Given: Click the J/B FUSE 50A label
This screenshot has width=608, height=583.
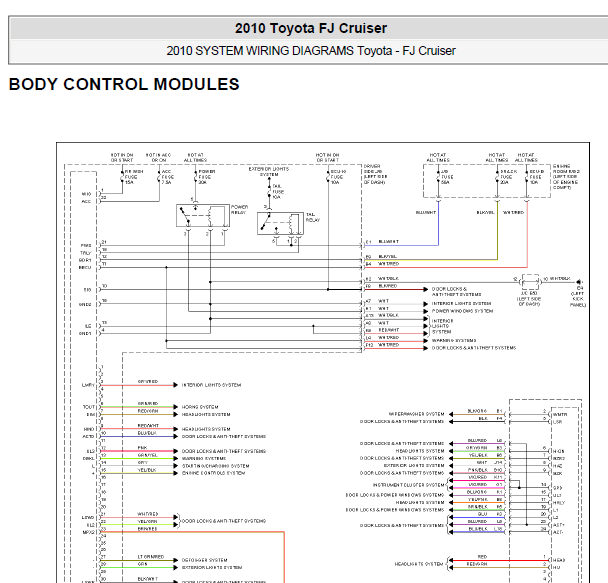Looking at the screenshot, I should tap(447, 177).
